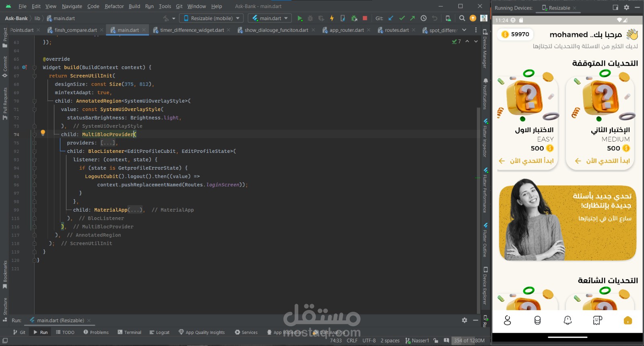Viewport: 644px width, 346px height.
Task: Open TODO tool window
Action: [65, 332]
